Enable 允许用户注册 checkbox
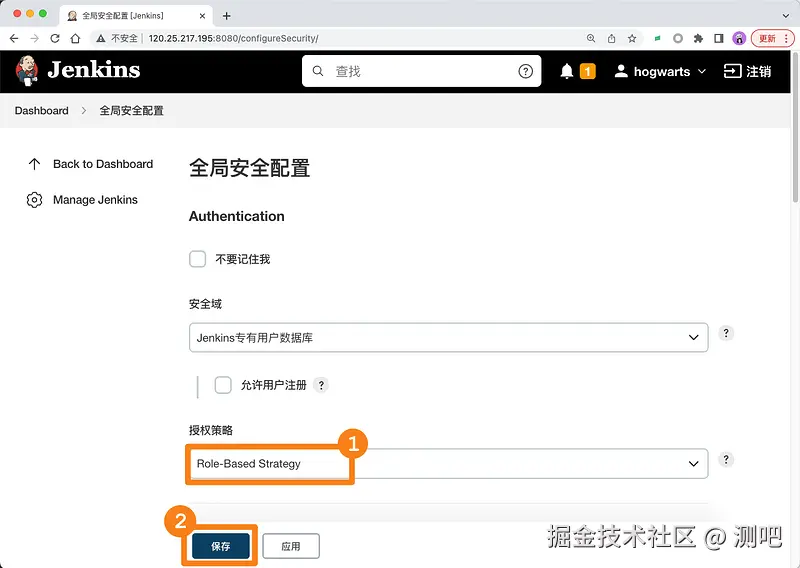 coord(223,385)
